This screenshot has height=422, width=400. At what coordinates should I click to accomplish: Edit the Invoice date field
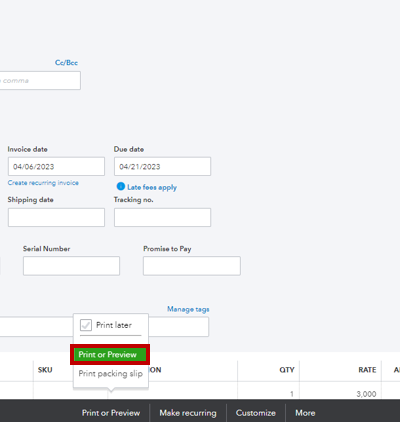[56, 166]
